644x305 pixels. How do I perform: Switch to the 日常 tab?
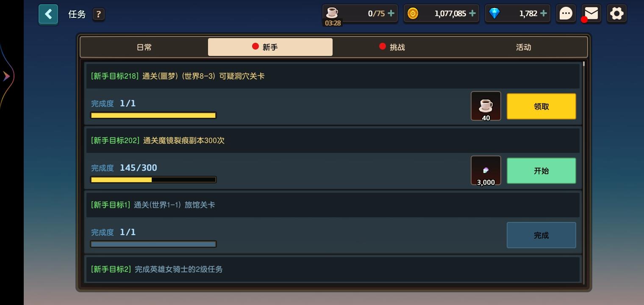(x=144, y=47)
